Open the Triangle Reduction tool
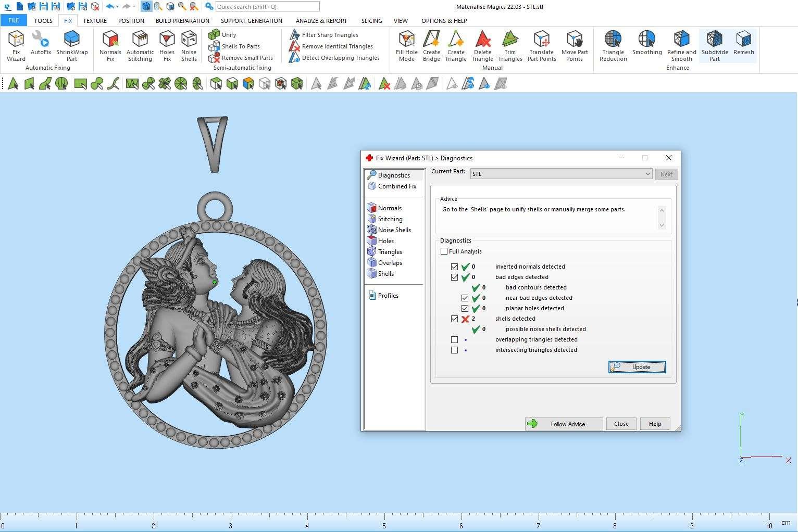The height and width of the screenshot is (532, 798). pyautogui.click(x=613, y=45)
